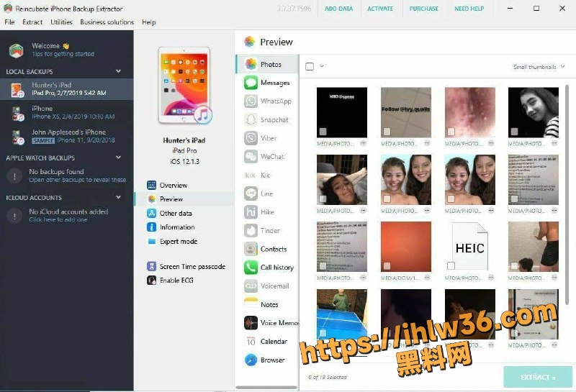Select the Tinder flame icon
576x392 pixels.
pyautogui.click(x=251, y=230)
